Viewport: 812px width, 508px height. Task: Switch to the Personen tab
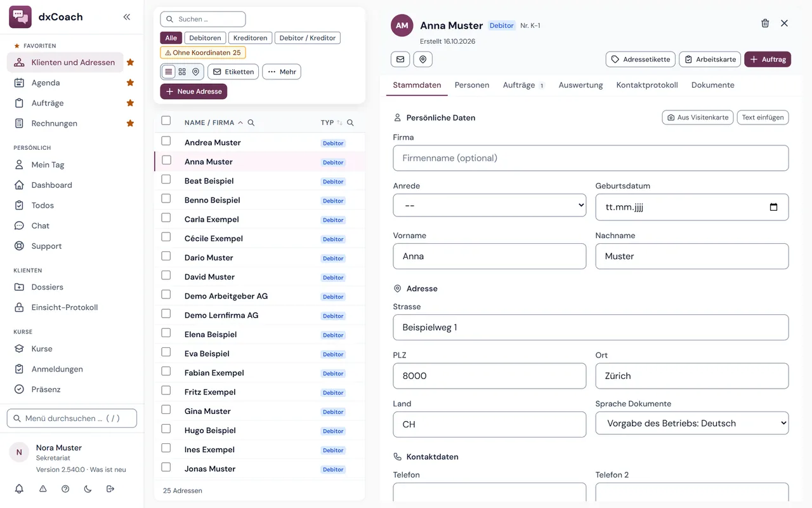472,85
